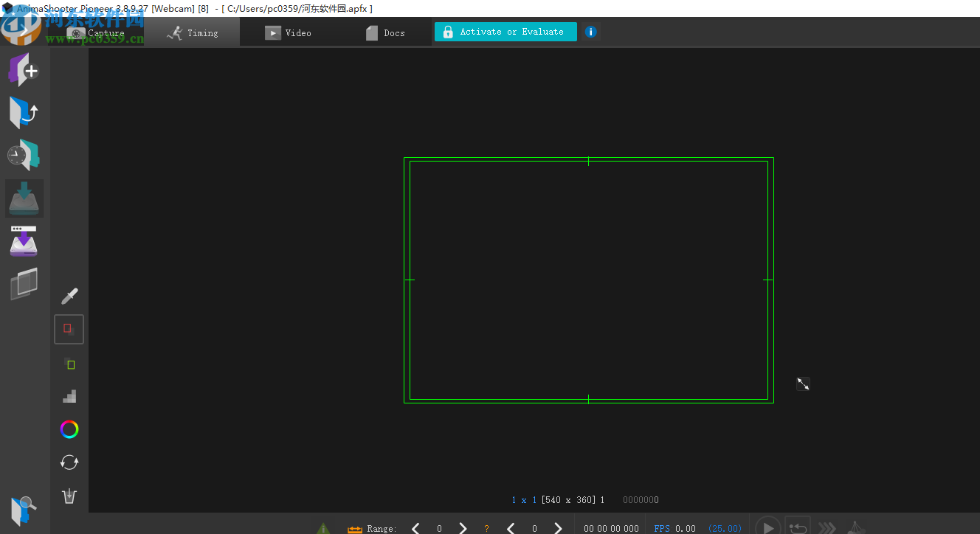This screenshot has height=534, width=980.
Task: Click the save-to-tray download arrow icon
Action: pos(24,198)
